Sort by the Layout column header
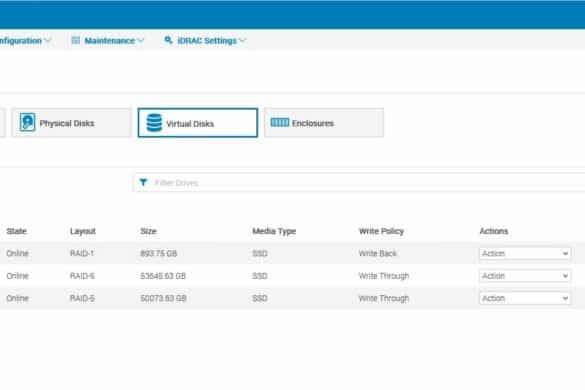The width and height of the screenshot is (585, 390). [82, 231]
